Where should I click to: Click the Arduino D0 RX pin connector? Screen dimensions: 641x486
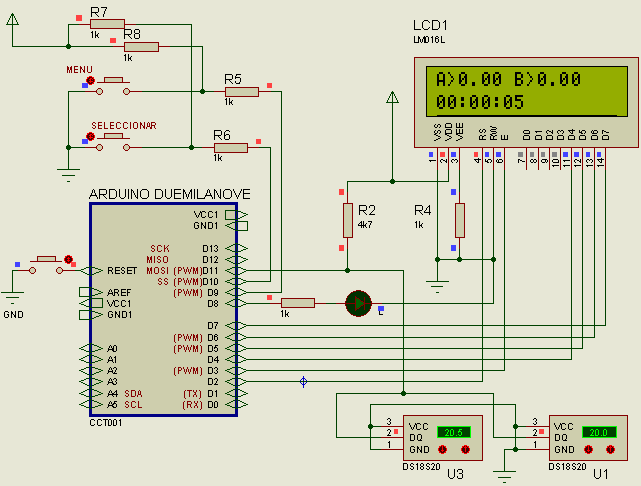(236, 404)
